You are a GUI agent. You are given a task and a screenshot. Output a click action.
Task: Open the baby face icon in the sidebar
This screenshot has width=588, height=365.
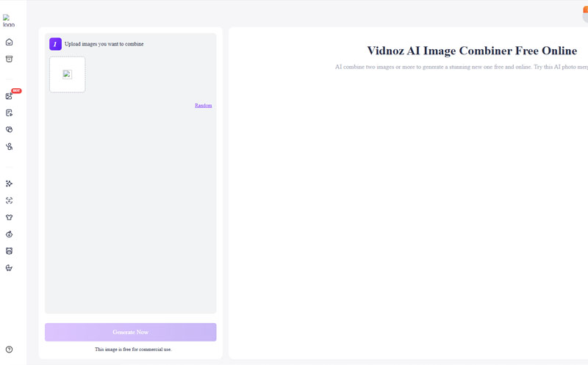click(x=10, y=234)
